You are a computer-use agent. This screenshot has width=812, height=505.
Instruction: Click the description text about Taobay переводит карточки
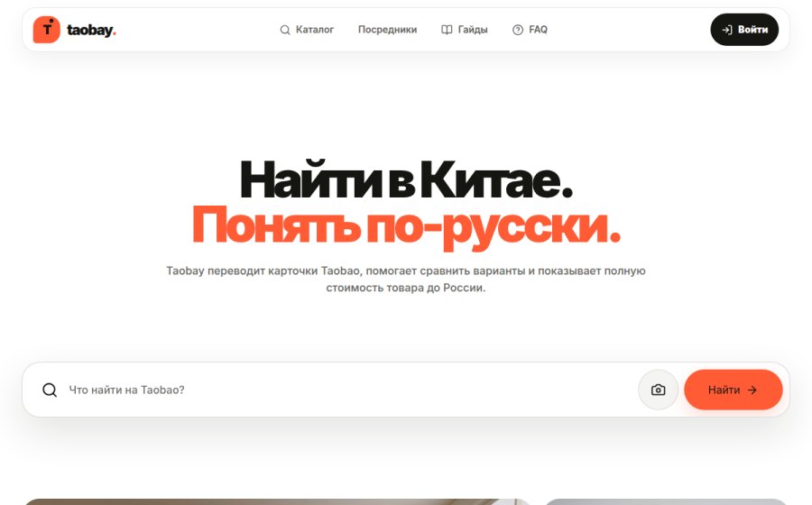(406, 279)
